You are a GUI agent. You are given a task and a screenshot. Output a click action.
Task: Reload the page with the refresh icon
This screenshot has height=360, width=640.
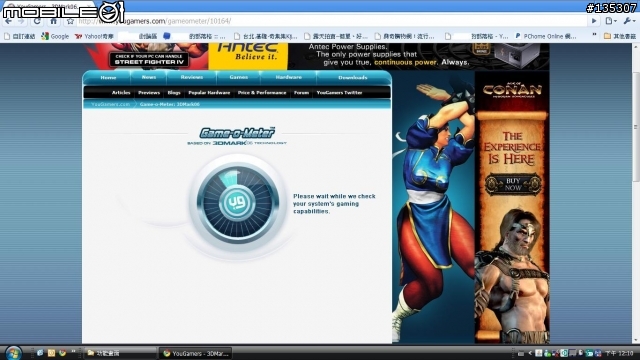[x=37, y=21]
